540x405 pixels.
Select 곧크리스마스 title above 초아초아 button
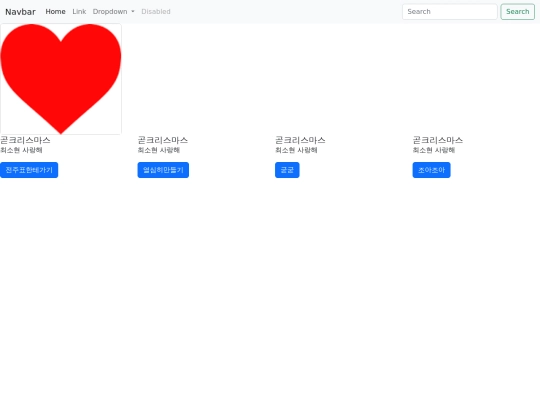[x=438, y=140]
